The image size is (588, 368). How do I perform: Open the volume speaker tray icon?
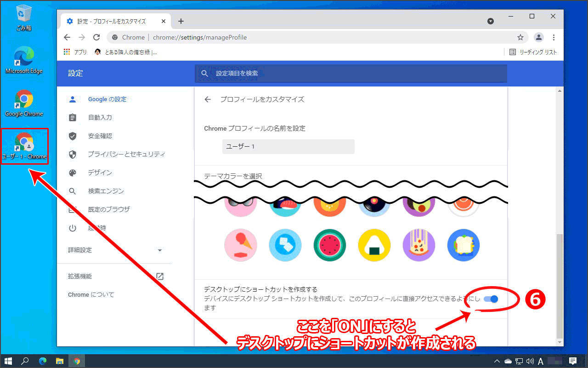(x=530, y=361)
